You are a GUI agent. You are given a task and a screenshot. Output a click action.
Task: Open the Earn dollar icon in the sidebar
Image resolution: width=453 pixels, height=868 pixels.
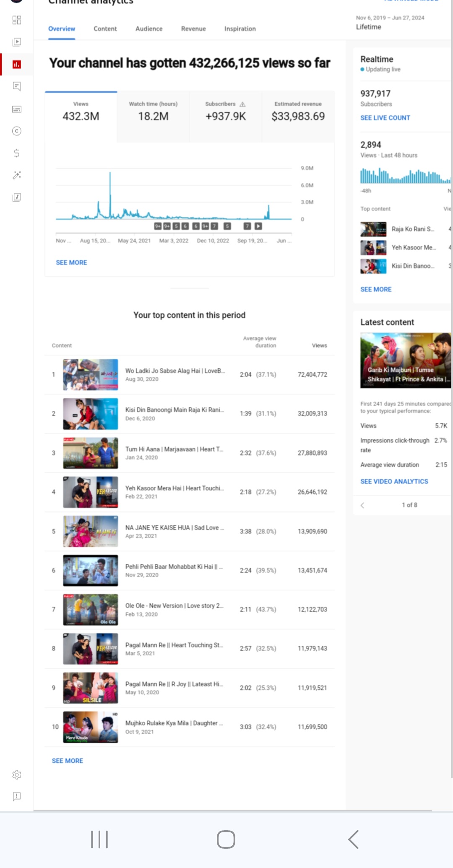(17, 153)
